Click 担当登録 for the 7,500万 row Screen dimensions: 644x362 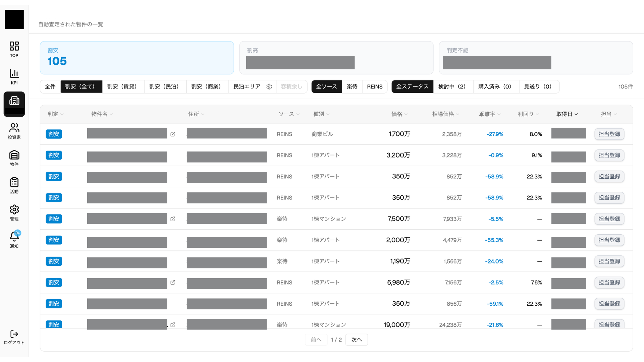[x=609, y=219]
